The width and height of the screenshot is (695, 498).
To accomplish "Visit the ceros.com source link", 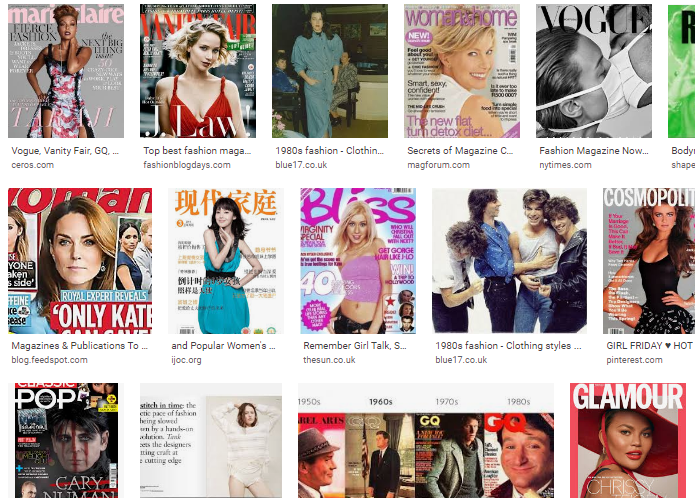I will click(32, 165).
